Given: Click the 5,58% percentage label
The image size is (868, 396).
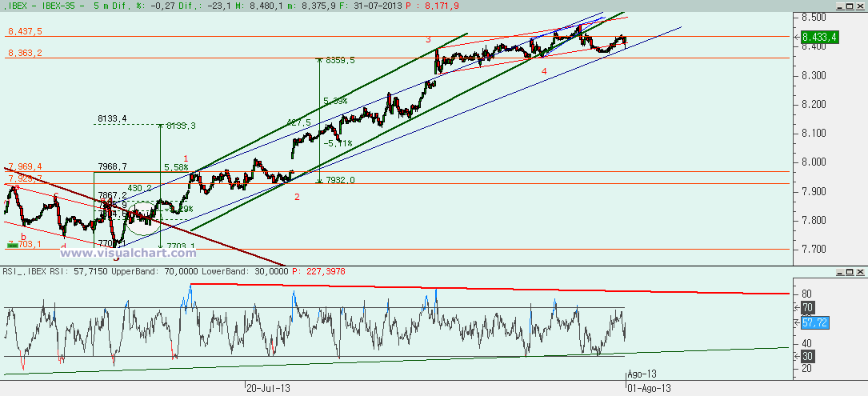Looking at the screenshot, I should [177, 166].
